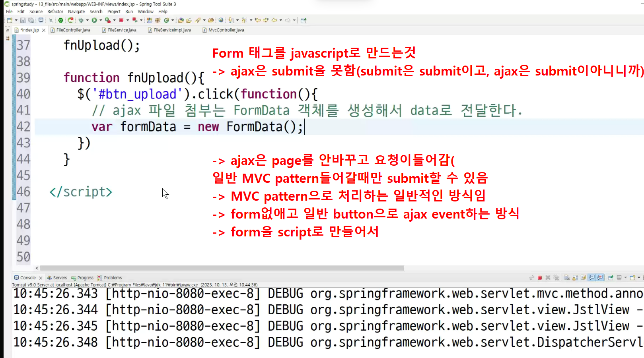This screenshot has width=644, height=358.
Task: Click the Run Last Tool icon
Action: [107, 20]
